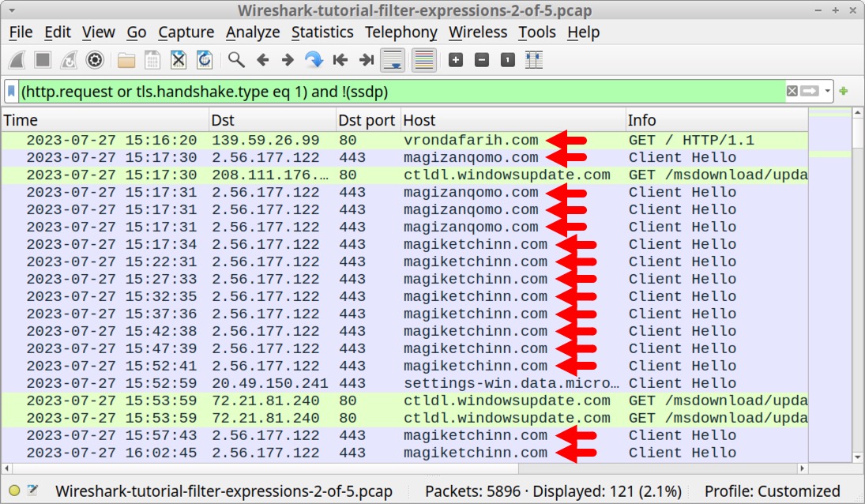
Task: Select the GET / HTTP/1.1 info cell
Action: click(691, 140)
